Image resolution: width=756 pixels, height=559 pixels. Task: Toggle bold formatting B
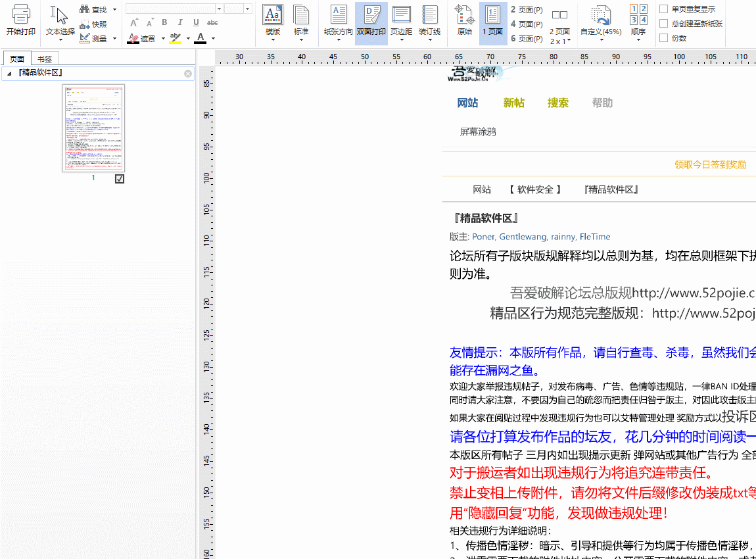click(x=164, y=22)
